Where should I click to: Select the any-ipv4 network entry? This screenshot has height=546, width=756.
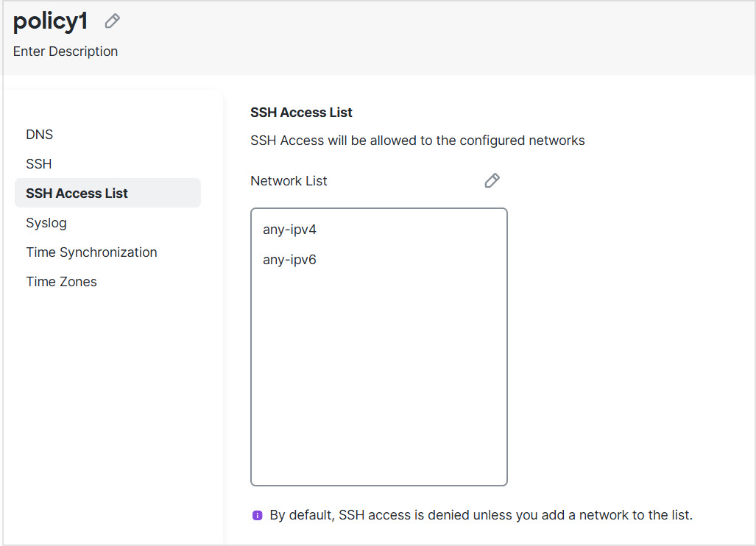(x=290, y=229)
